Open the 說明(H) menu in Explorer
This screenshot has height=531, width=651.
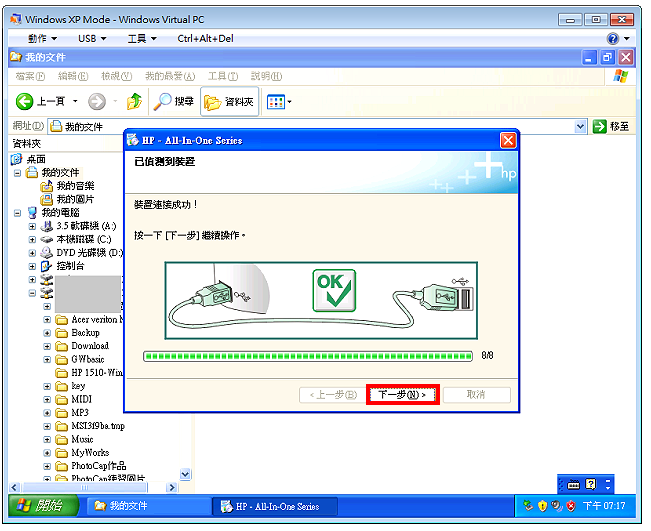click(x=266, y=76)
